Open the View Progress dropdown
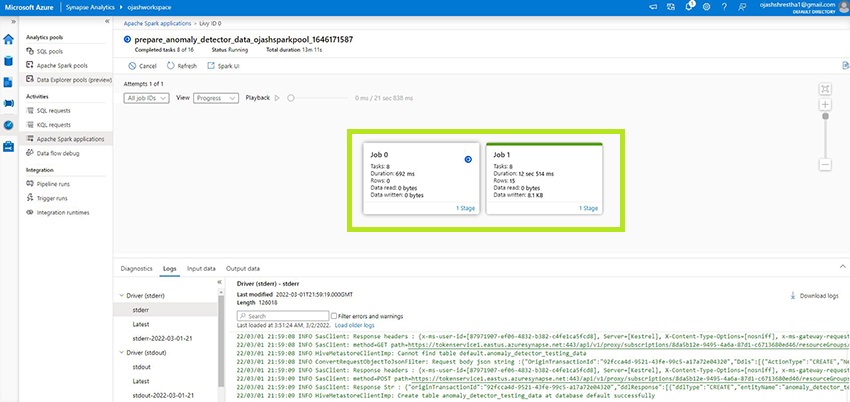The height and width of the screenshot is (402, 850). 216,98
